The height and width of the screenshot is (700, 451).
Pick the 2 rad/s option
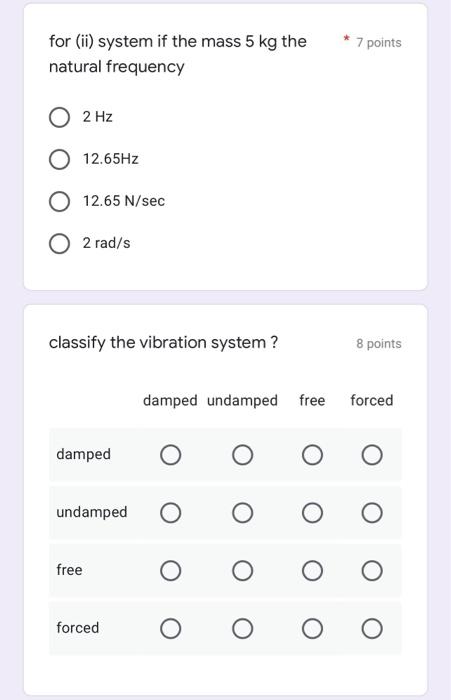59,244
